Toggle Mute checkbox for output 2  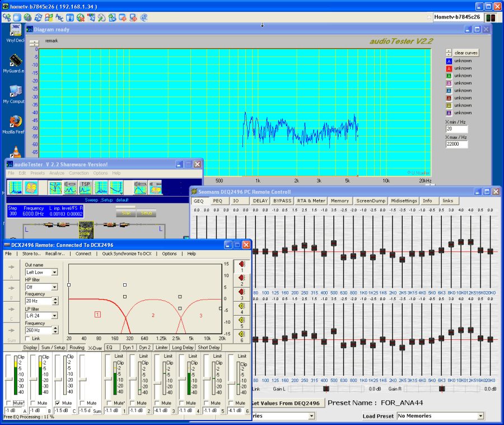point(132,403)
